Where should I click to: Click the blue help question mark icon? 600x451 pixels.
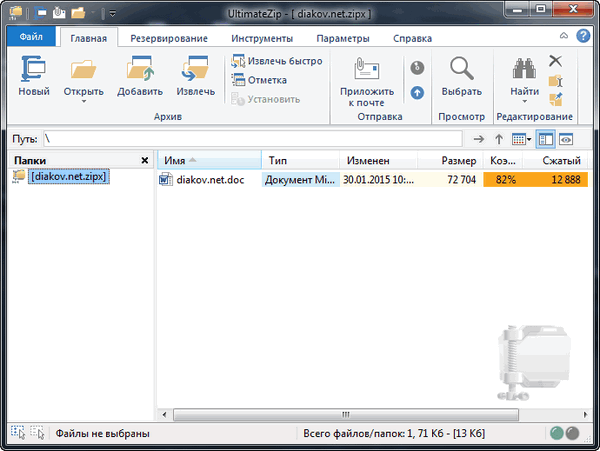tap(583, 36)
